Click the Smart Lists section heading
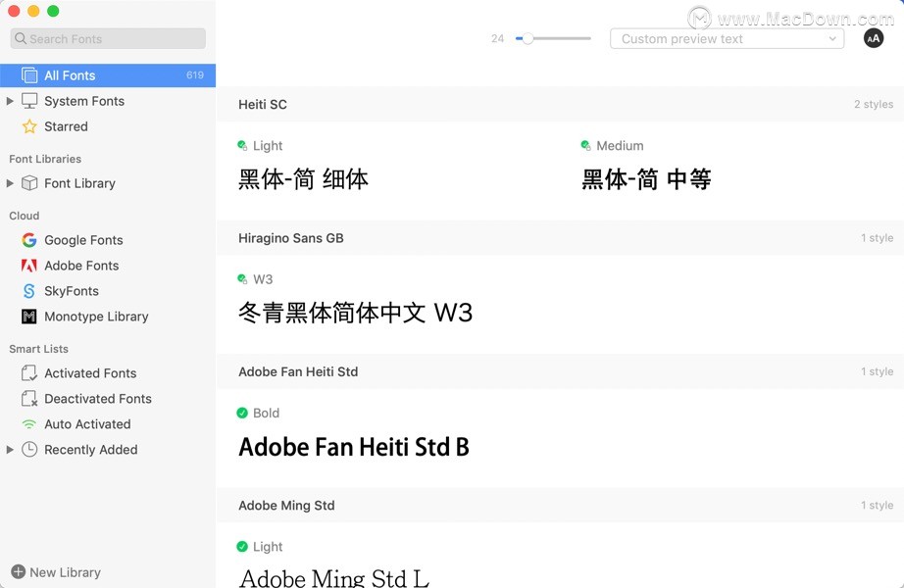Viewport: 904px width, 588px height. coord(38,349)
